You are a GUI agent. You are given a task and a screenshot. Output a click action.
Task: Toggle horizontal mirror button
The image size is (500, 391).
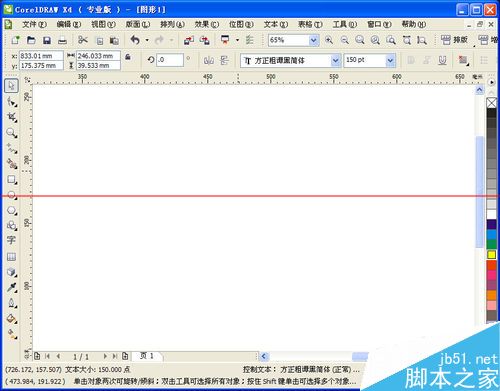tap(209, 60)
